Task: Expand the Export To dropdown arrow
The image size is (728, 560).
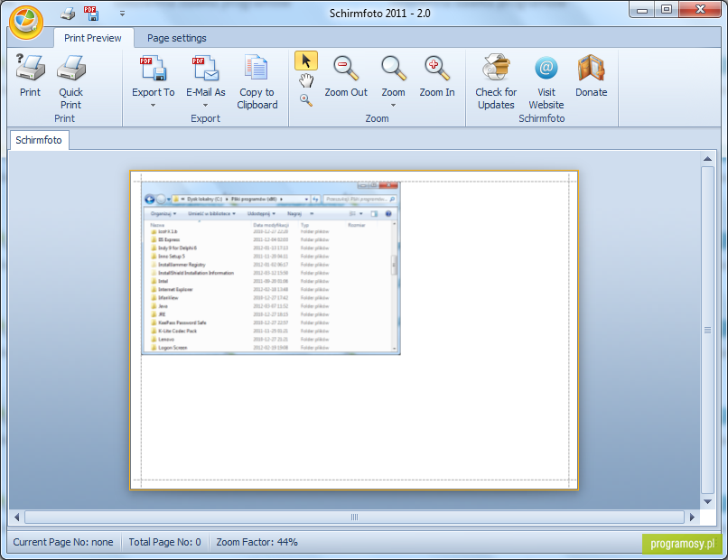Action: click(x=154, y=106)
